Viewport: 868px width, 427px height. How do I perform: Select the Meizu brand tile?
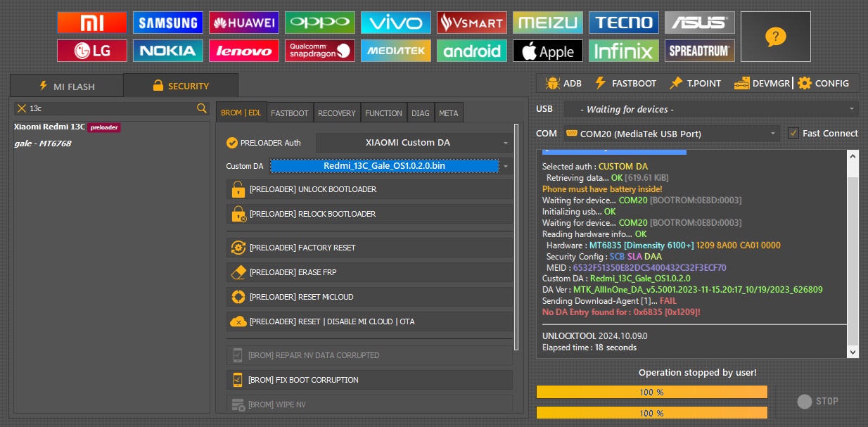548,23
